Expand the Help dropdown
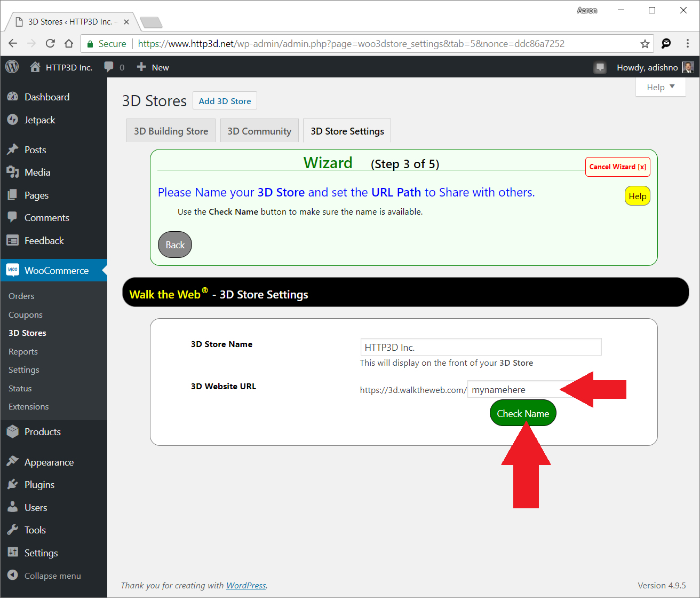 click(x=661, y=87)
